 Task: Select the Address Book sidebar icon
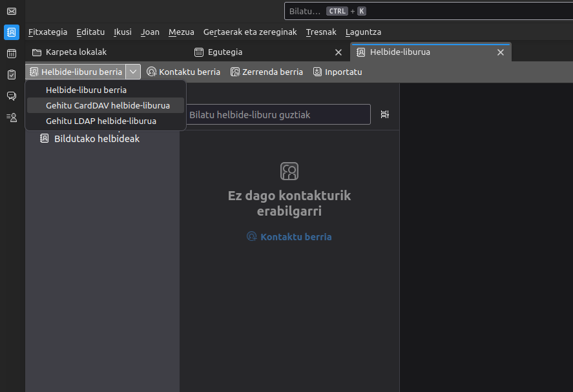tap(12, 32)
